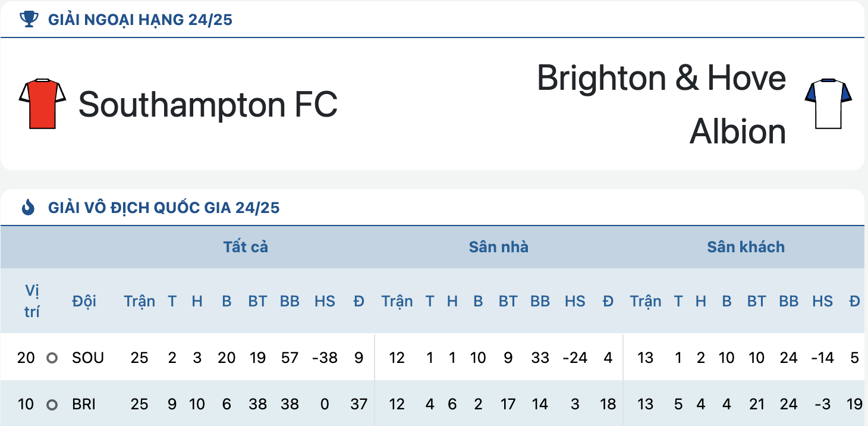Select the Sân nhà column group header
The image size is (868, 426).
(x=498, y=247)
